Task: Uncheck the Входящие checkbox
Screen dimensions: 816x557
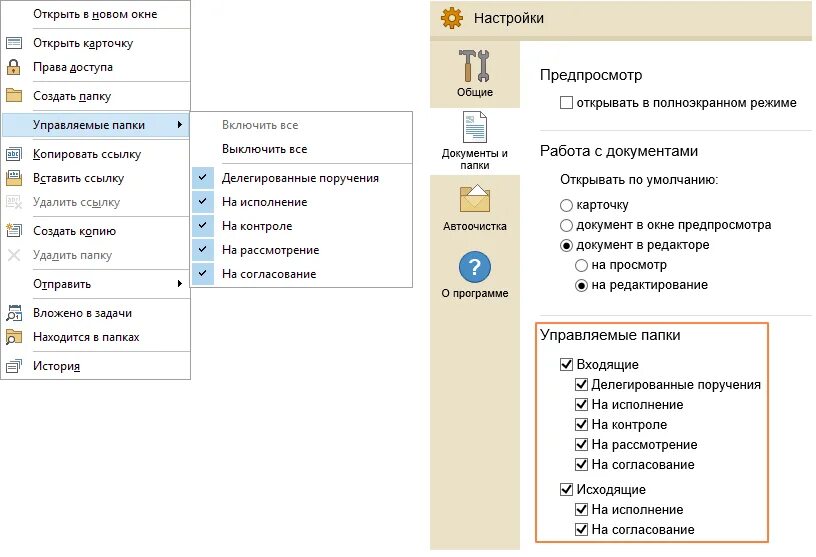Action: pos(566,364)
